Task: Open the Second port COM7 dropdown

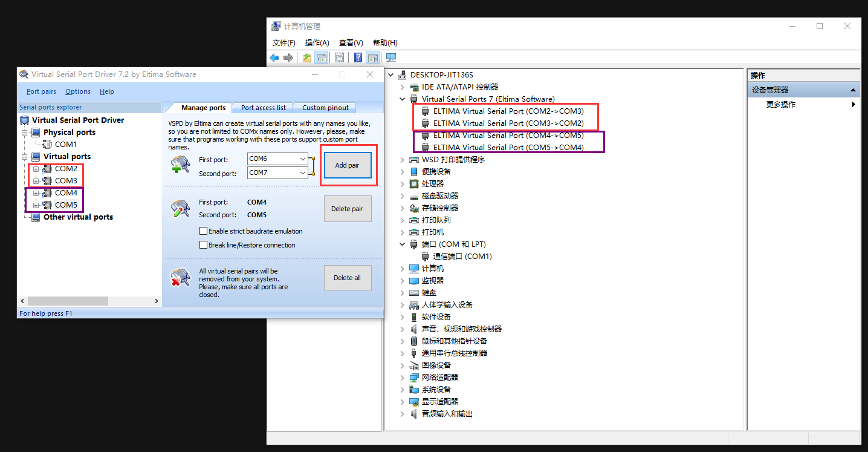Action: tap(303, 172)
